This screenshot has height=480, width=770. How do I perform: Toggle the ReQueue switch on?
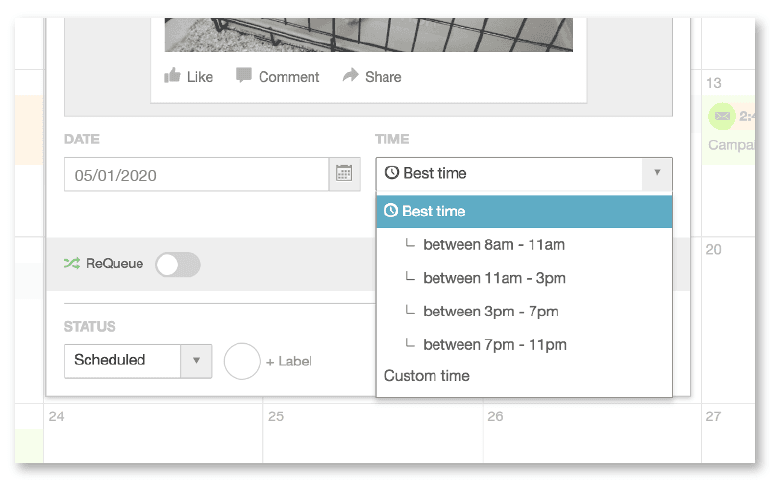[x=178, y=265]
